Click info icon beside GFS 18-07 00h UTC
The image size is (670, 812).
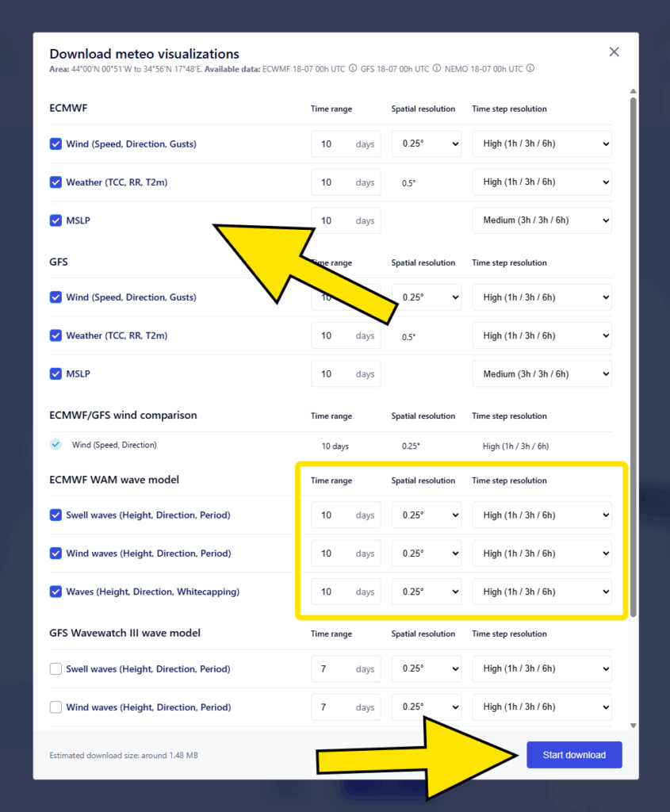pyautogui.click(x=436, y=68)
